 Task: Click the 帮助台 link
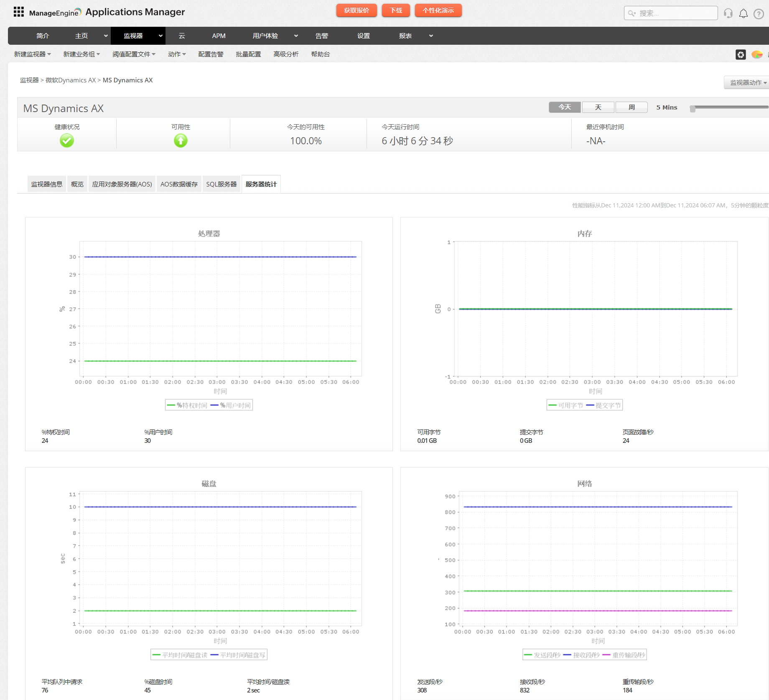[x=321, y=54]
